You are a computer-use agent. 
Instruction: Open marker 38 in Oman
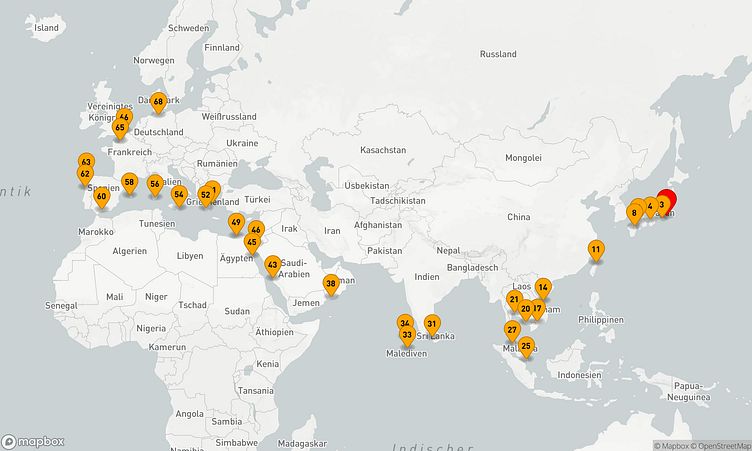click(x=331, y=284)
